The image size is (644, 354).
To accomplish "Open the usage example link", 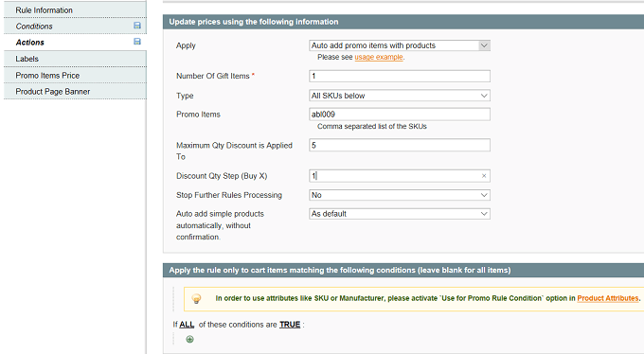I will (x=379, y=57).
